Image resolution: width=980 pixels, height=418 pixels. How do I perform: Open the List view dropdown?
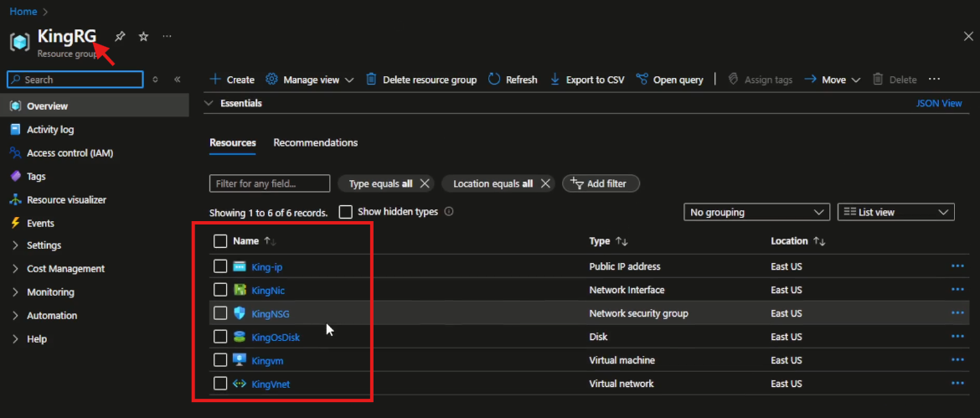895,213
